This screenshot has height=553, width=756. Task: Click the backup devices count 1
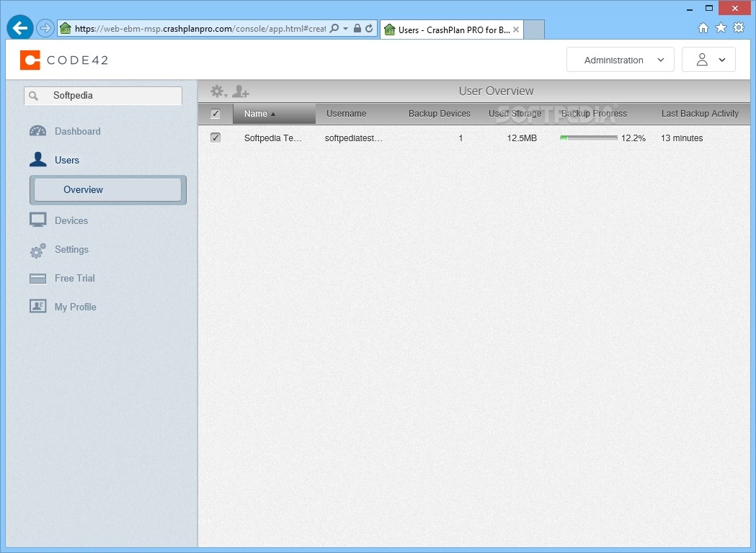tap(461, 138)
